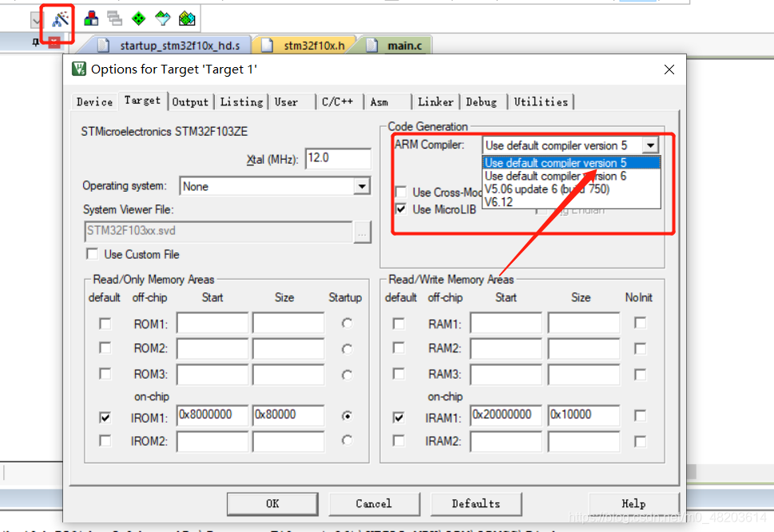
Task: Toggle IRAM2 NoInit checkbox
Action: (x=641, y=441)
